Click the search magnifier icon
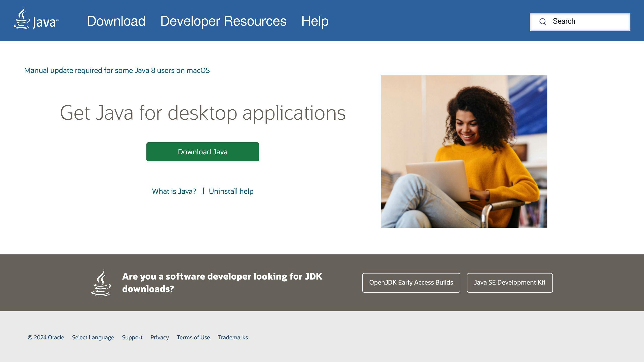644x362 pixels. pyautogui.click(x=543, y=22)
